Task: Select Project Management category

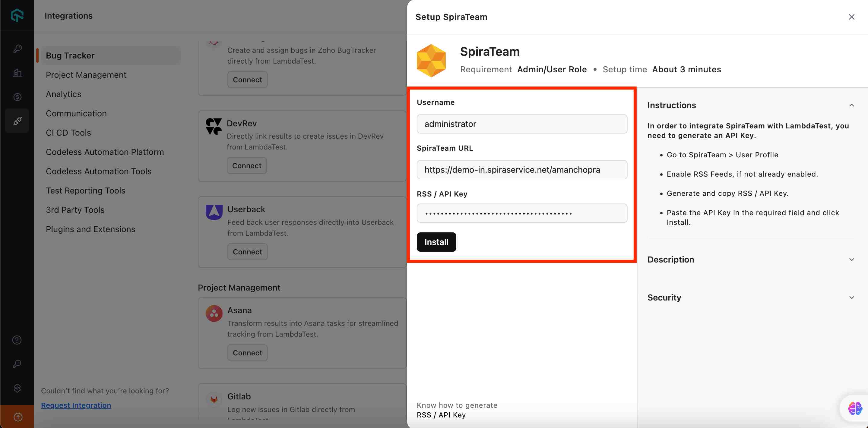Action: coord(86,75)
